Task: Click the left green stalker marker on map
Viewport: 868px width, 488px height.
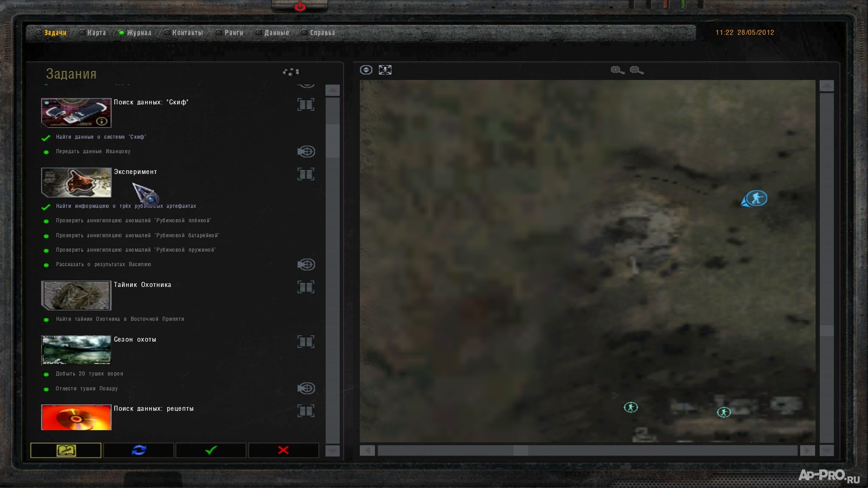Action: (631, 407)
